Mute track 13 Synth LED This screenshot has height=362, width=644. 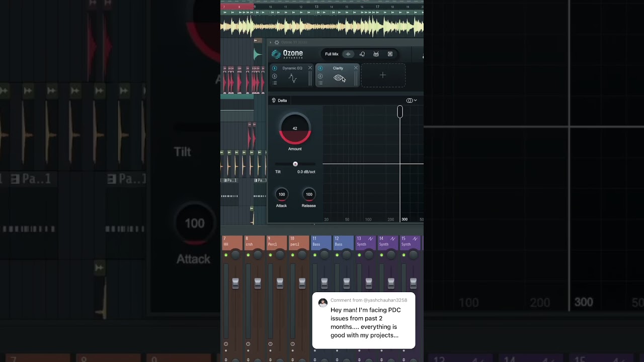point(359,255)
